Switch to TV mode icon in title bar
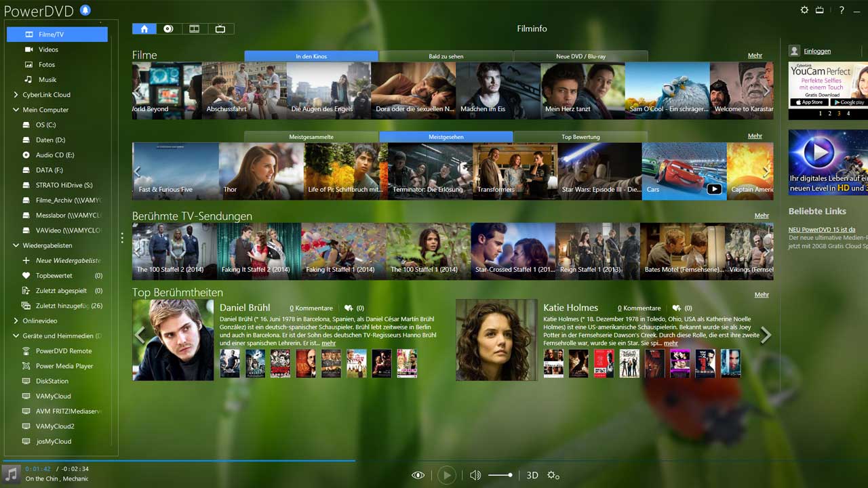The image size is (868, 488). coord(819,10)
